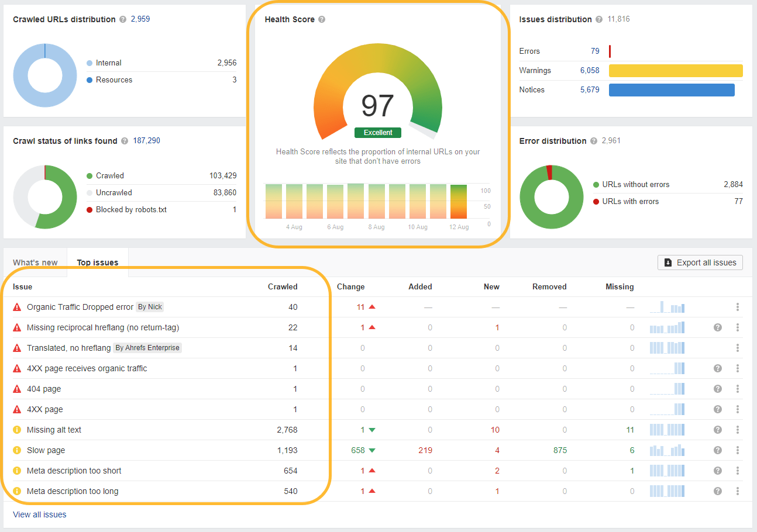This screenshot has width=757, height=532.
Task: Click help icon beside Crawled URLs distribution
Action: click(x=123, y=19)
